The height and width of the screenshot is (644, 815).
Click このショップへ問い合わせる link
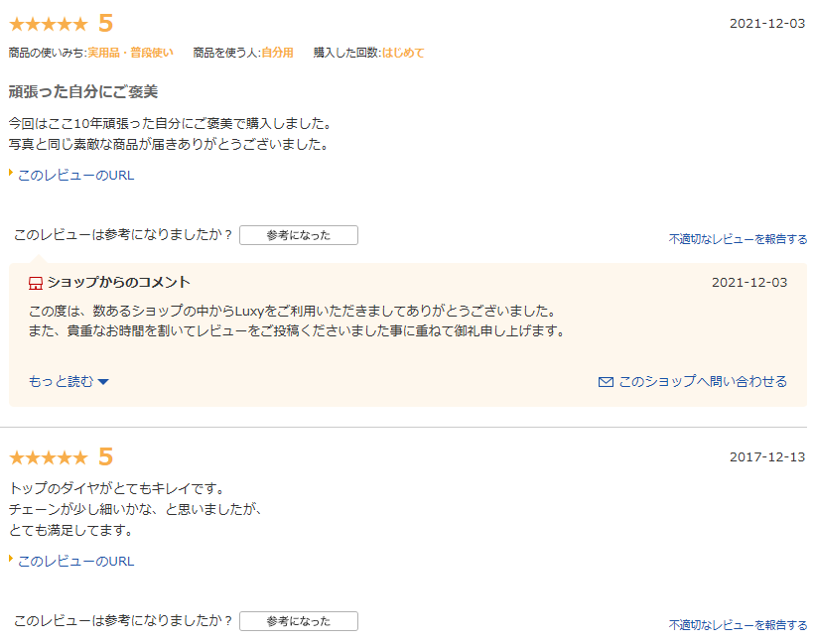[703, 382]
